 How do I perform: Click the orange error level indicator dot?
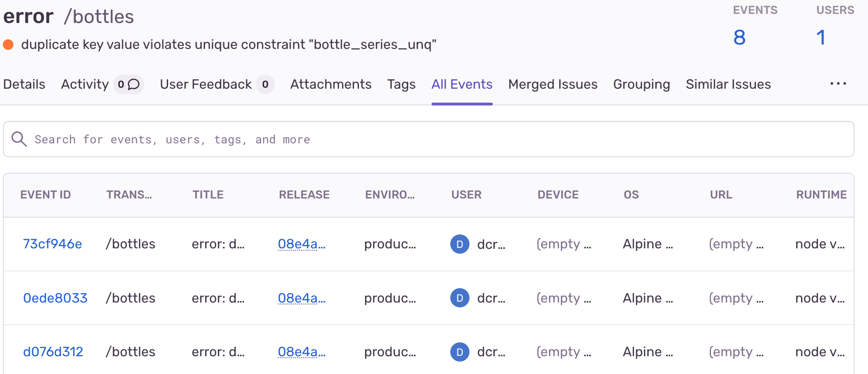(8, 45)
